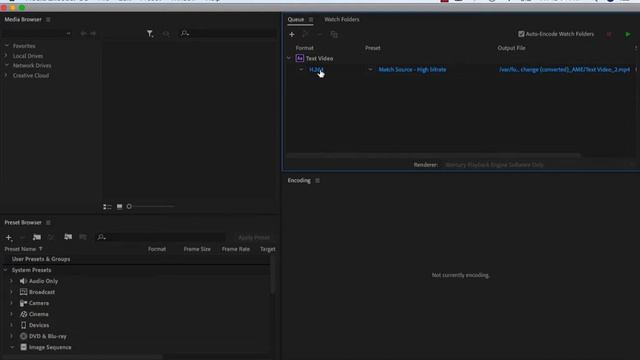Click the After Effects icon beside Text Video
The image size is (640, 360).
[300, 58]
